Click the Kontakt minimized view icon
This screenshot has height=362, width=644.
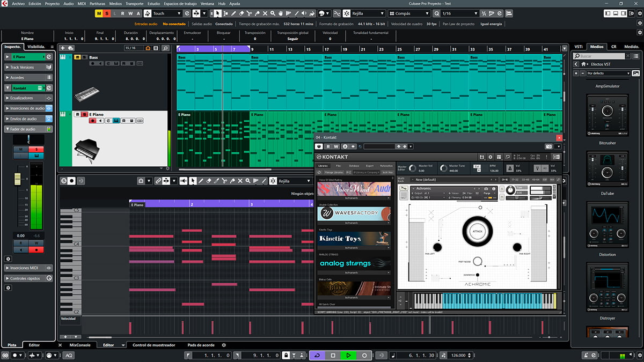point(507,157)
